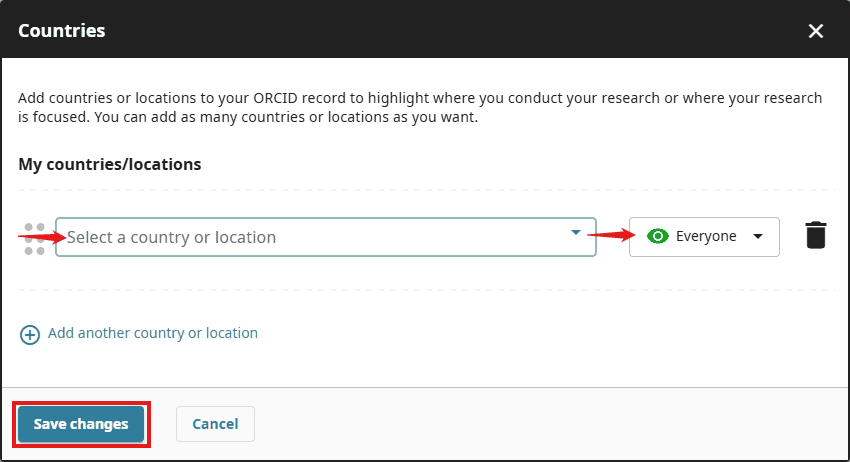Click empty space in the dialog footer bar
The height and width of the screenshot is (462, 850).
click(x=550, y=424)
